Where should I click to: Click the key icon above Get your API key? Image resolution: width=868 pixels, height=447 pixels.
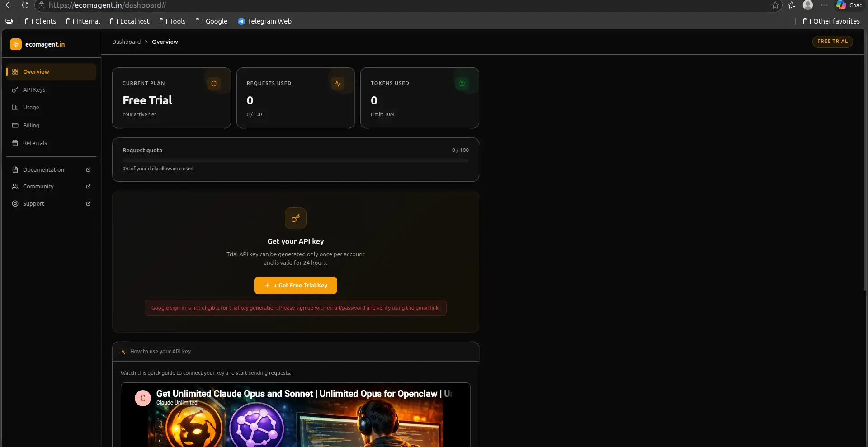tap(296, 218)
